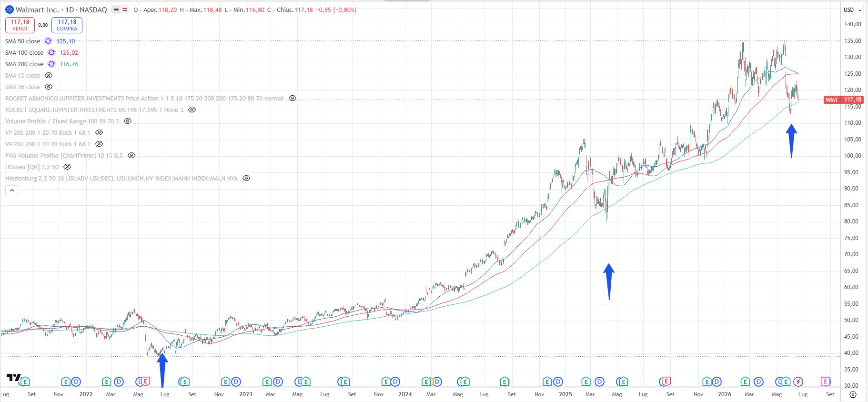Select the HOmen [QN] 2,2 50 label
868x402 pixels.
click(32, 167)
